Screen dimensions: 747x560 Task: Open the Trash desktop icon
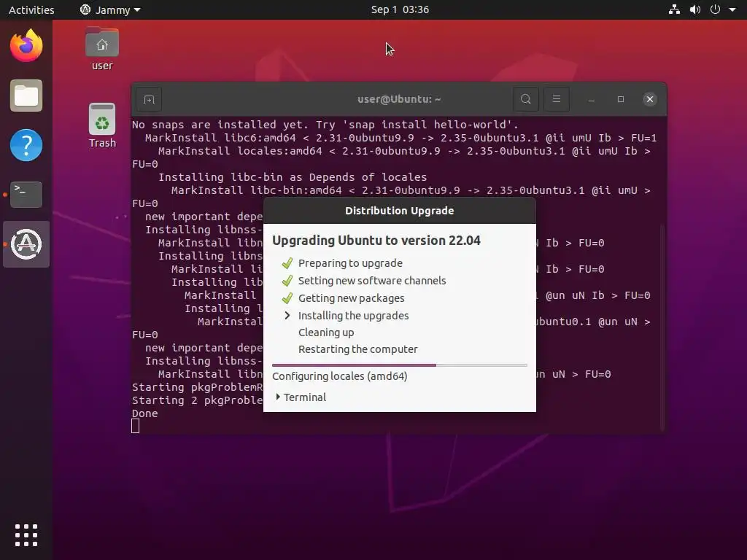(x=102, y=125)
